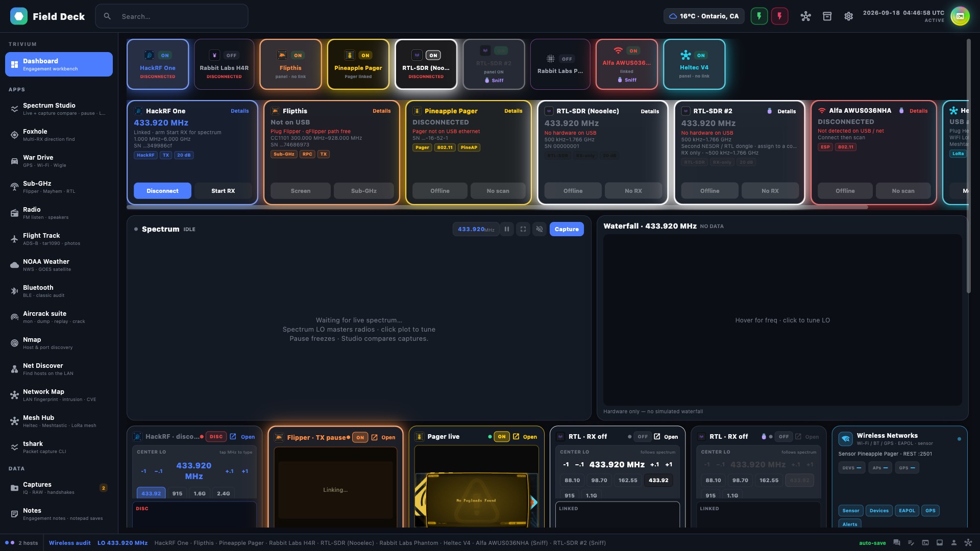Click the Search input field
The image size is (980, 551).
[171, 16]
